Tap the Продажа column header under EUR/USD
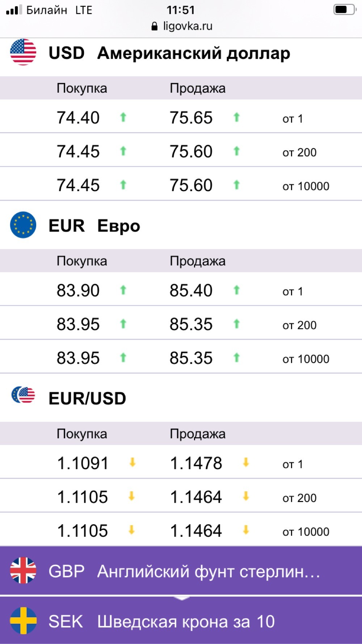This screenshot has height=644, width=362. point(198,434)
